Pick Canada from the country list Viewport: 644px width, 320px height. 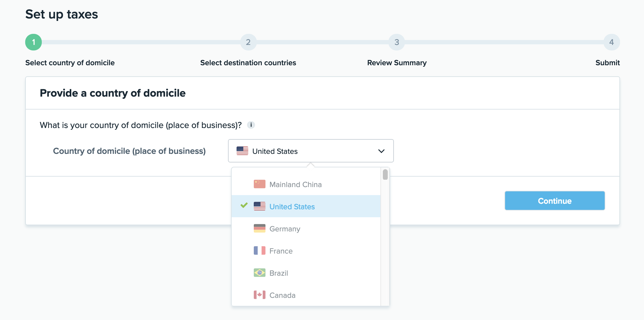pyautogui.click(x=282, y=295)
